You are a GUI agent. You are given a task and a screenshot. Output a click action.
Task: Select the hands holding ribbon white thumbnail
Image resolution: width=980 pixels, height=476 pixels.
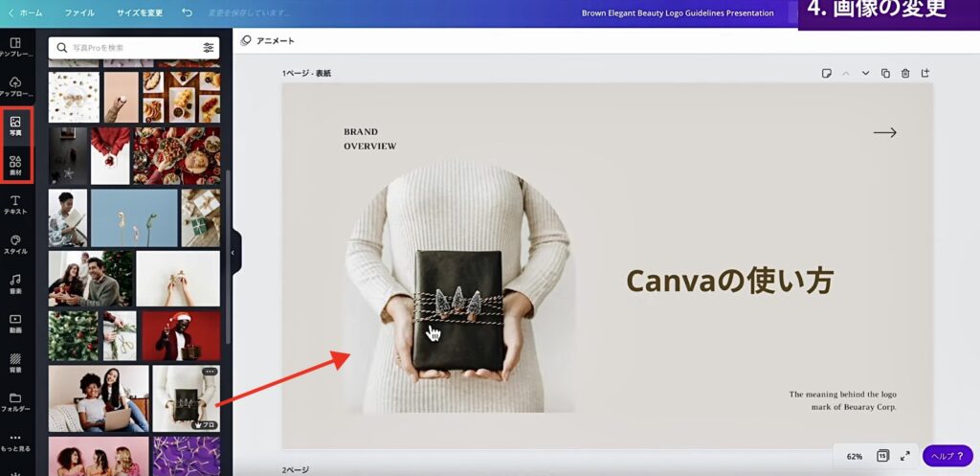[x=178, y=279]
